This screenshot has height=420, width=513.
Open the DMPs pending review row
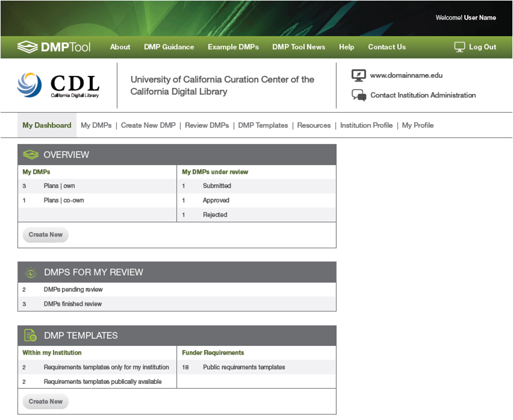pos(73,290)
